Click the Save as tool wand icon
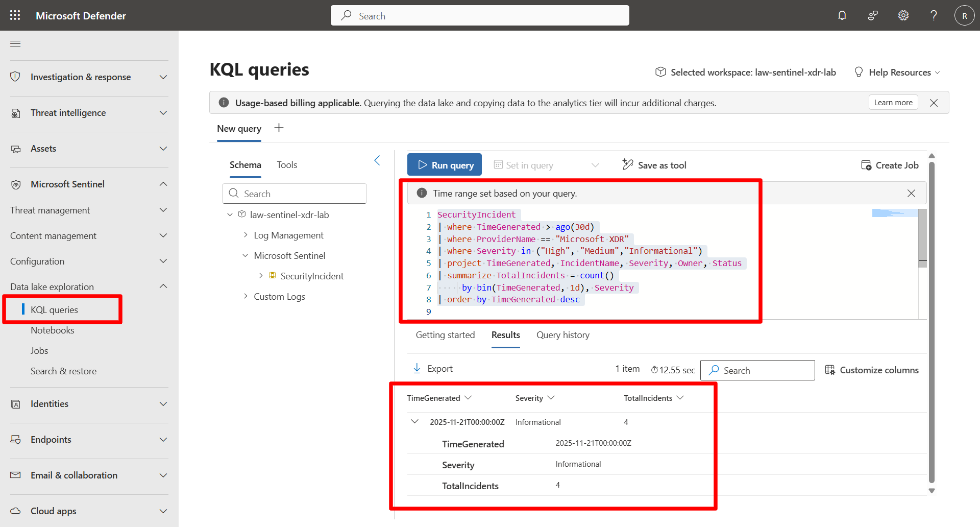Viewport: 980px width, 527px height. (628, 164)
